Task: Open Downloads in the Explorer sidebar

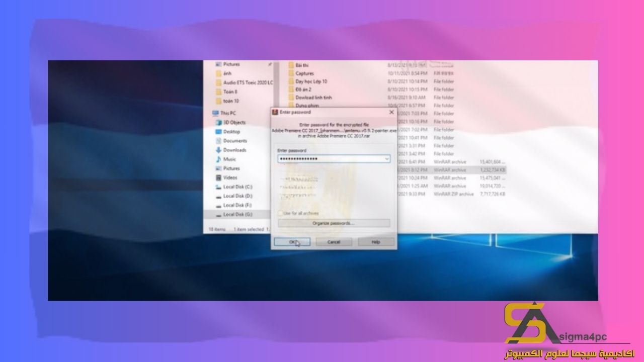Action: tap(234, 150)
